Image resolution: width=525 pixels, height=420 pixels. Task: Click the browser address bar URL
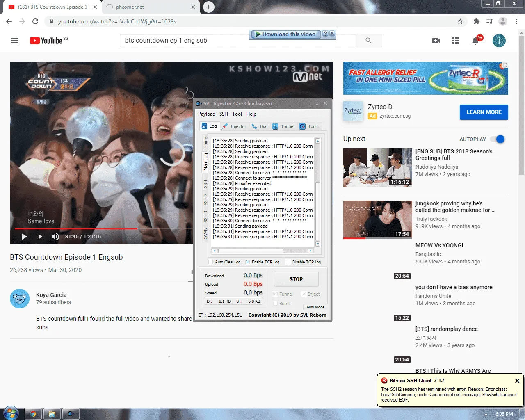(117, 21)
